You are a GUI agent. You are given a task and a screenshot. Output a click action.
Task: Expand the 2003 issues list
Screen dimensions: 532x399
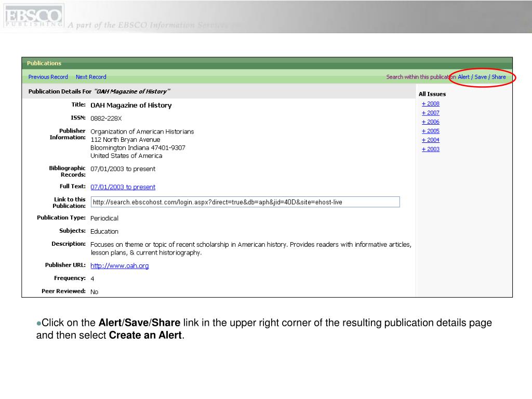click(431, 149)
